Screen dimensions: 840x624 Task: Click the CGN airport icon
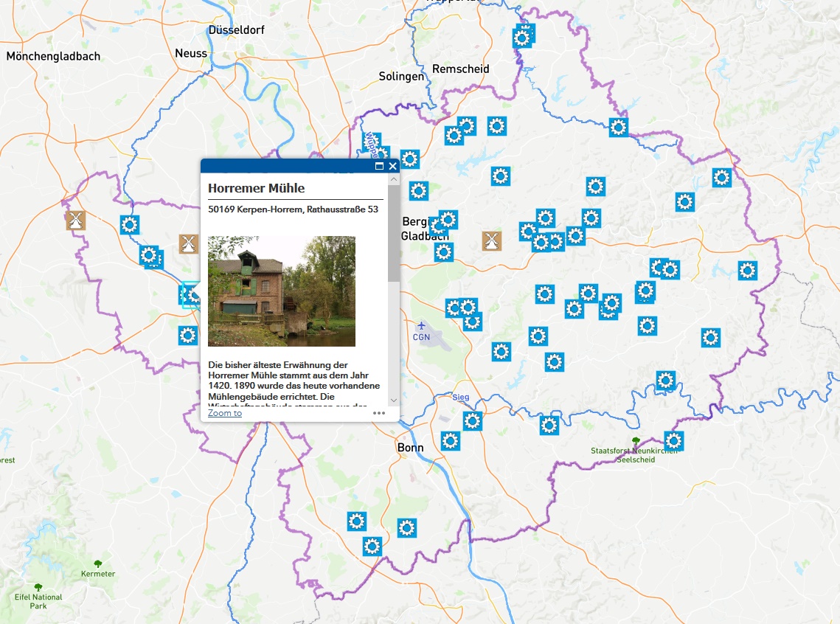[x=421, y=325]
